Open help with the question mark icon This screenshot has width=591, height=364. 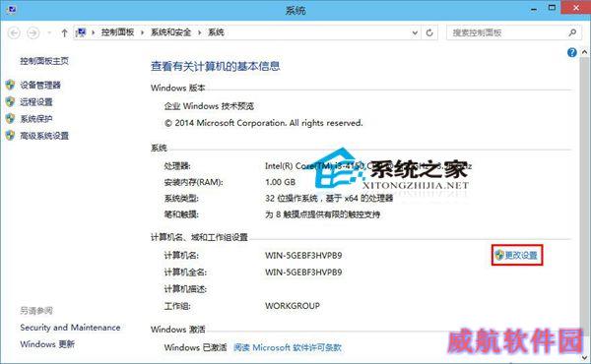(x=571, y=52)
